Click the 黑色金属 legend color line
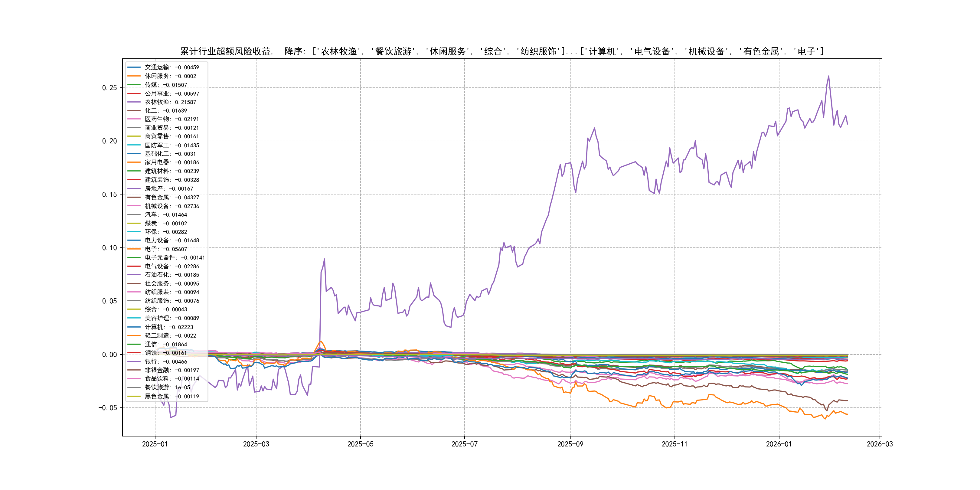The height and width of the screenshot is (490, 980). point(134,397)
